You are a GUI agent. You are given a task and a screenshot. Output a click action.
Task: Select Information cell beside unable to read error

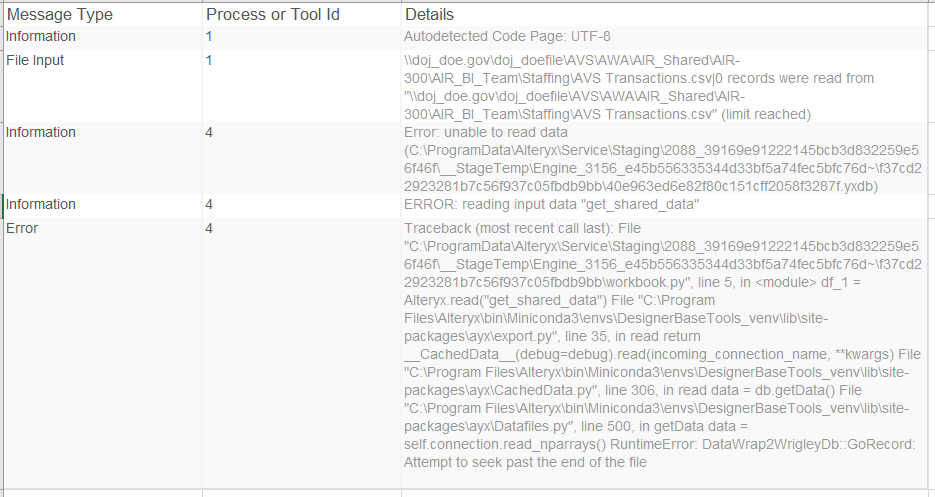tap(41, 133)
